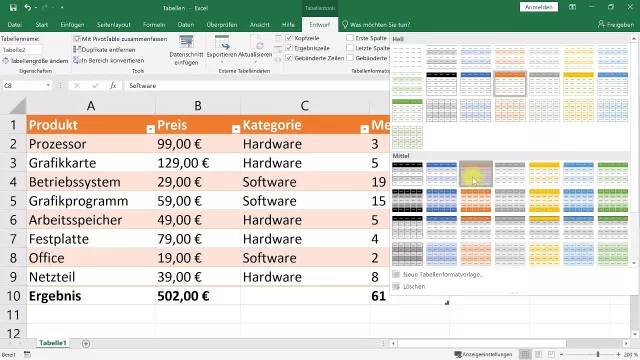Select the black light table style thumbnail

click(441, 83)
